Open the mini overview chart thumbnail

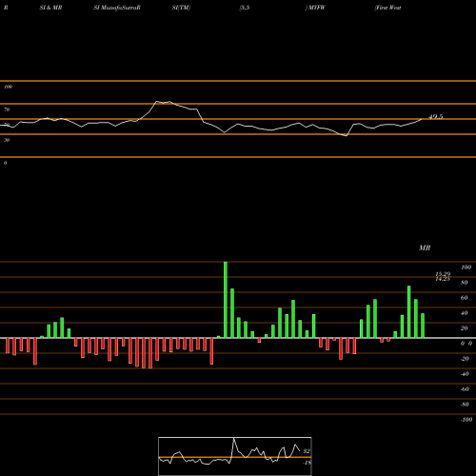[235, 456]
